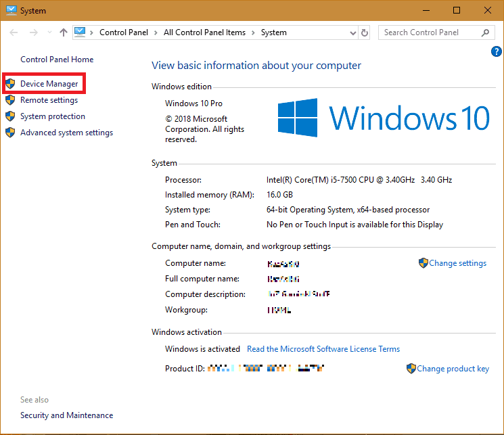
Task: Click Change settings link
Action: tap(458, 263)
